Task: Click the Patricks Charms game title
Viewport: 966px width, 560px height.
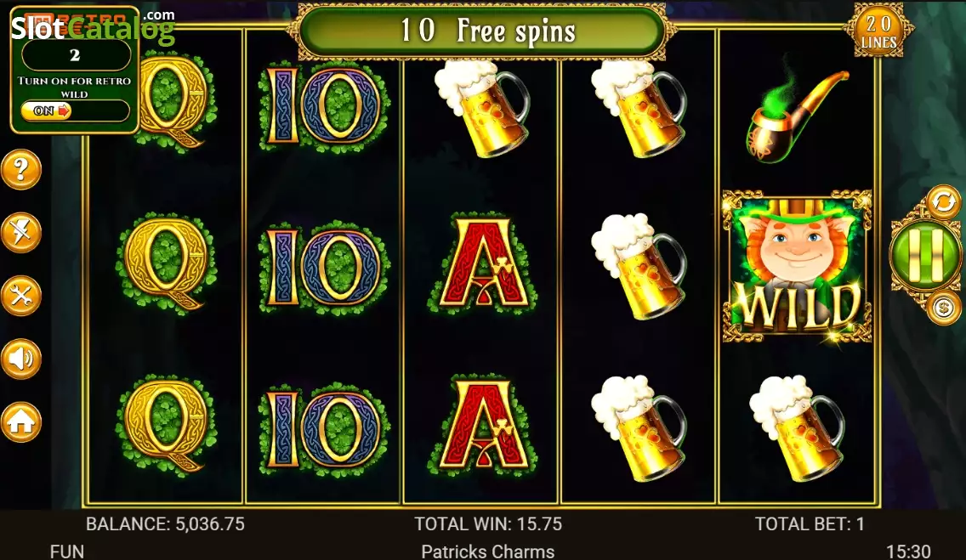Action: [x=488, y=551]
